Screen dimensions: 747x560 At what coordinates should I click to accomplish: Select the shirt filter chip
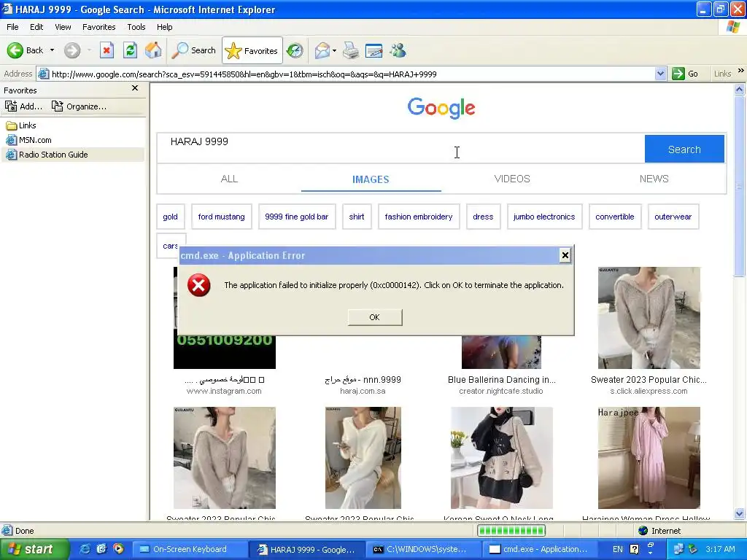click(356, 217)
